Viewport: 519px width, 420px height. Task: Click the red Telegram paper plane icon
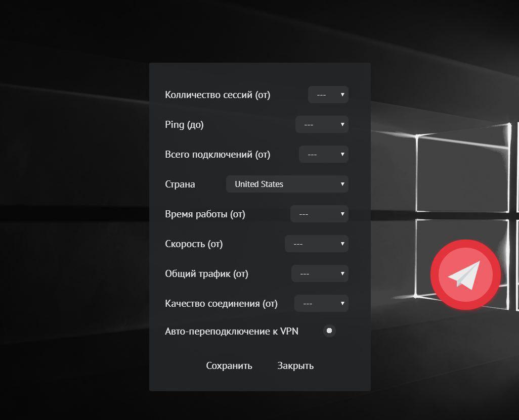(x=465, y=274)
